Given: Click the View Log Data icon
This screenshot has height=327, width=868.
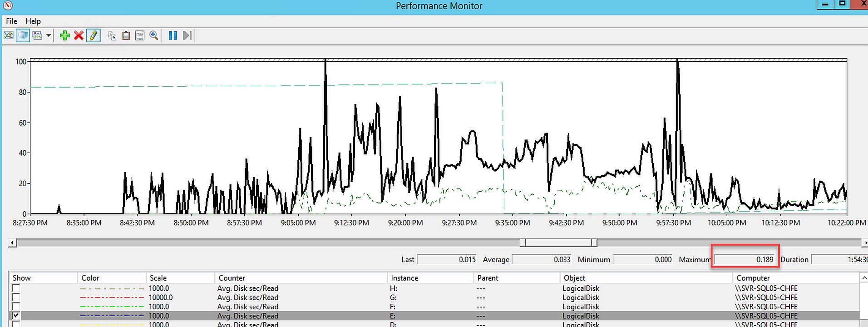Looking at the screenshot, I should (23, 35).
